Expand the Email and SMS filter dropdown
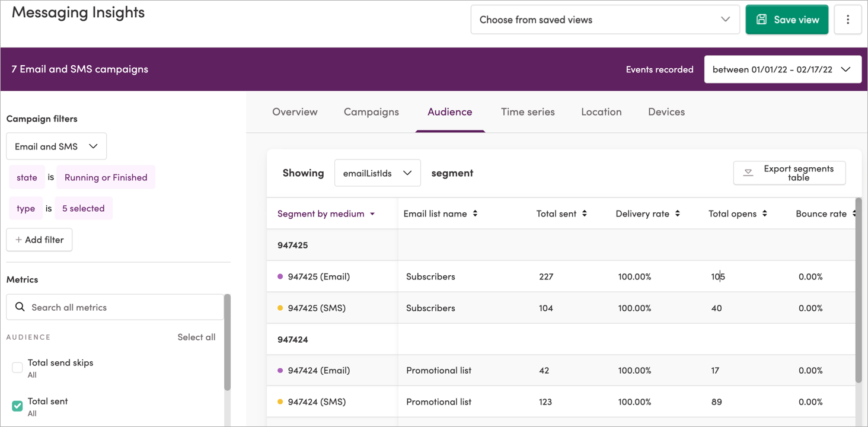Image resolution: width=868 pixels, height=427 pixels. pyautogui.click(x=56, y=146)
